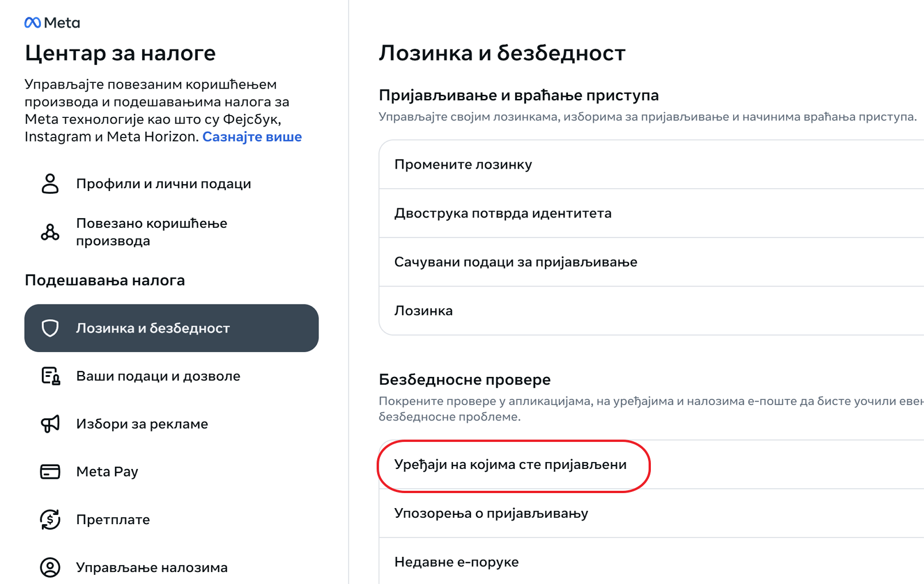Open the Meta Pay menu item
The width and height of the screenshot is (924, 584).
point(107,472)
